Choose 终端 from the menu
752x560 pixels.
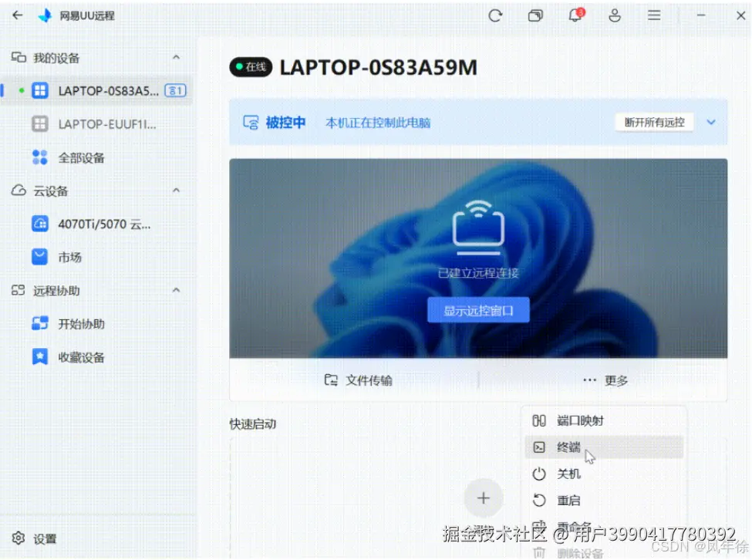pyautogui.click(x=604, y=447)
